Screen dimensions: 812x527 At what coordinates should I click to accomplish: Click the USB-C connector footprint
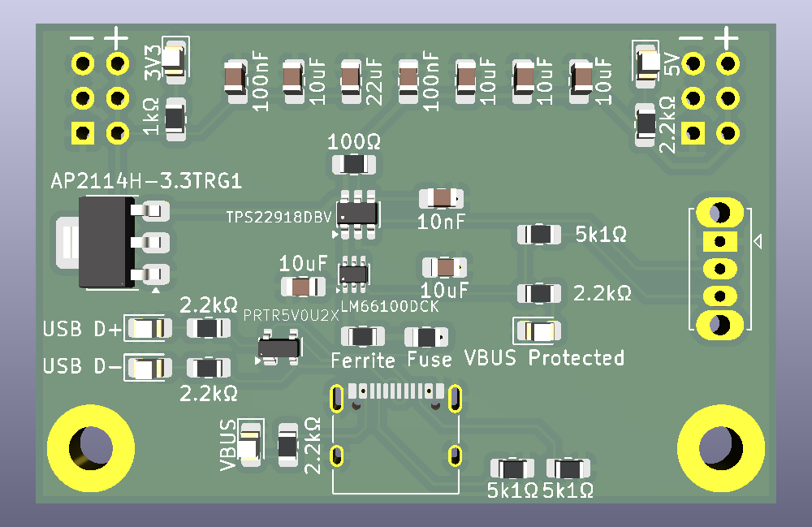tap(395, 438)
